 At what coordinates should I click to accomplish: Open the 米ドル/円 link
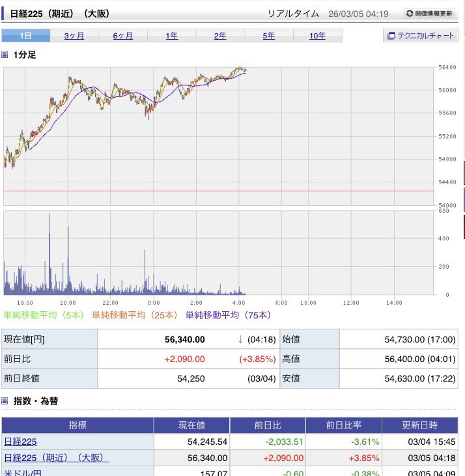click(x=23, y=473)
